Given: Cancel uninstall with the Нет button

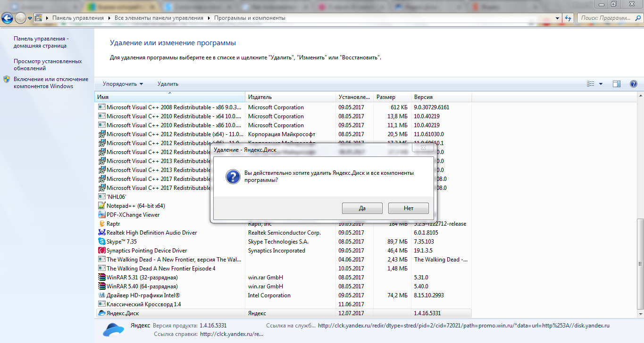Looking at the screenshot, I should click(409, 208).
